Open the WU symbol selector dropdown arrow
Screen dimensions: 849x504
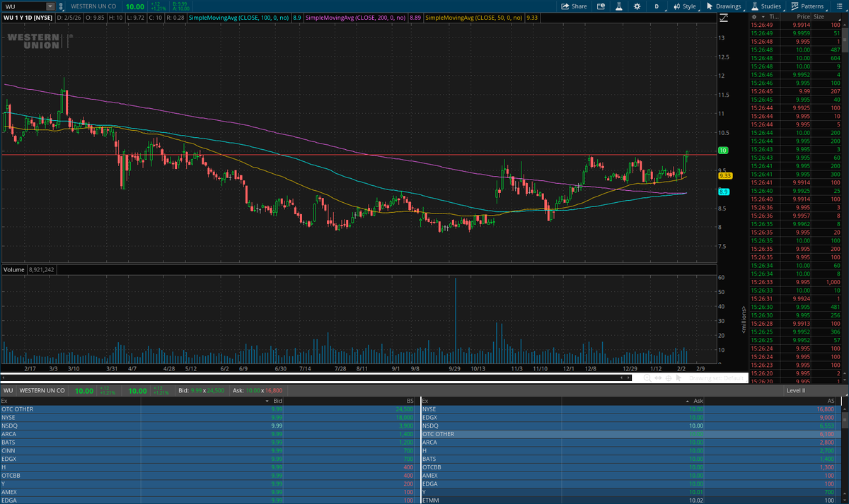(x=50, y=6)
